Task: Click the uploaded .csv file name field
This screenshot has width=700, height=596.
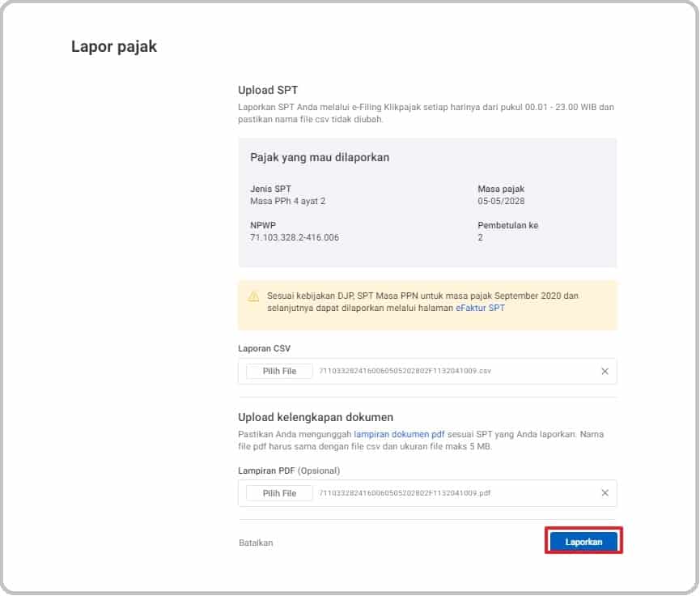Action: [405, 372]
